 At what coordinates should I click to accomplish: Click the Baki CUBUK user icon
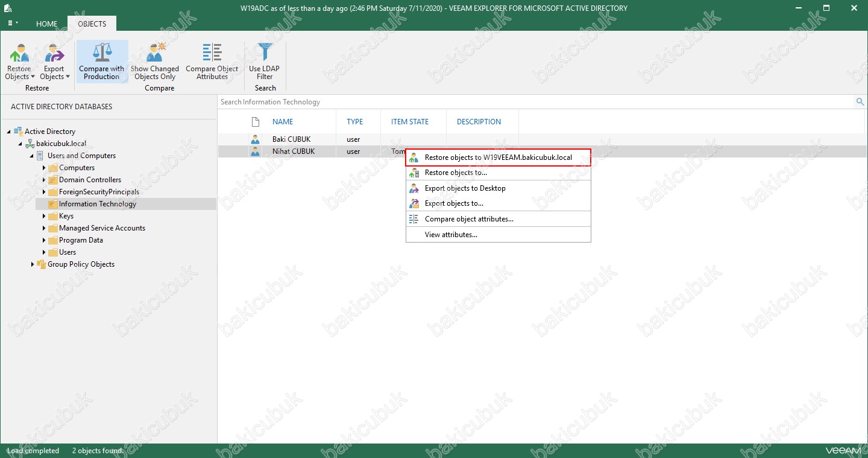[255, 139]
